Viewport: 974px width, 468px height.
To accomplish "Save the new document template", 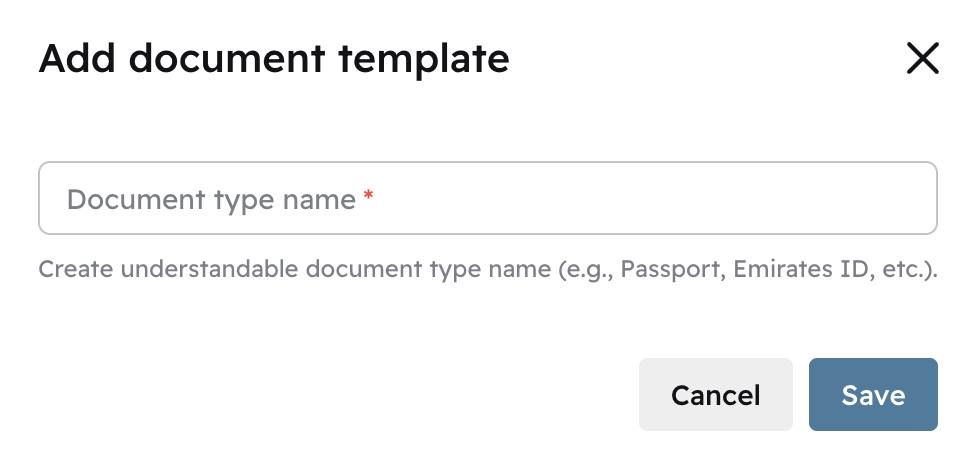I will [x=872, y=395].
